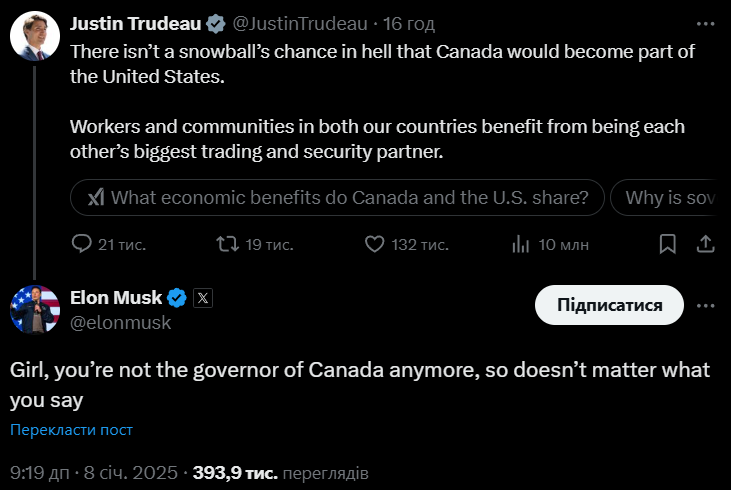
Task: Click the 16 год post timestamp
Action: click(409, 24)
